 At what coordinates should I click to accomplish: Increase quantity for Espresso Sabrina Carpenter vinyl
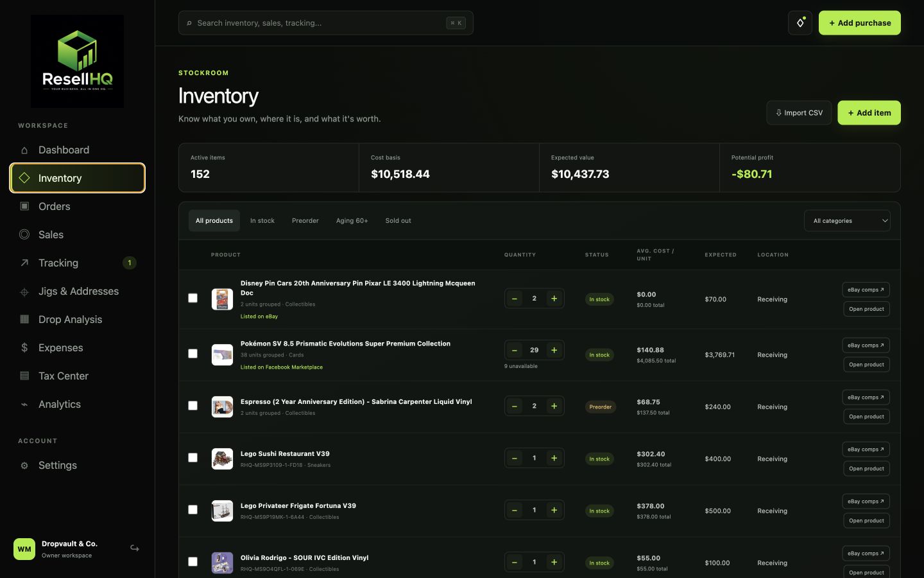coord(554,406)
